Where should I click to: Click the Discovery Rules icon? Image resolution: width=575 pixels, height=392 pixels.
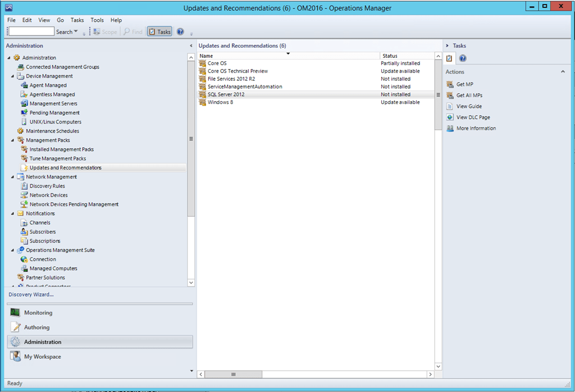pyautogui.click(x=24, y=186)
